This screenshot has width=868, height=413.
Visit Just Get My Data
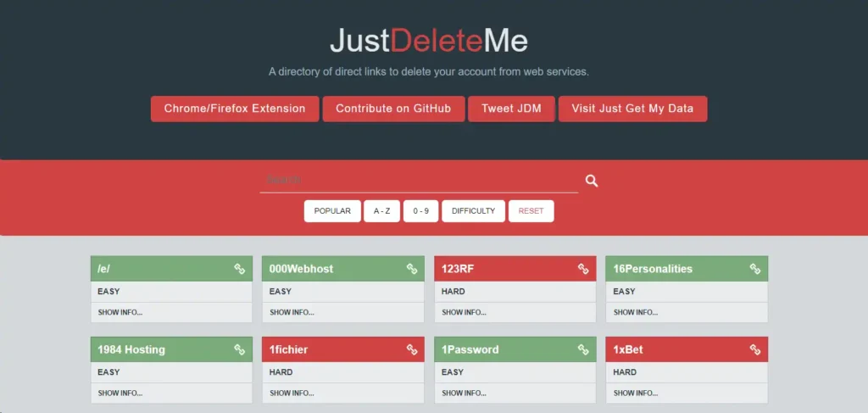[x=632, y=109]
